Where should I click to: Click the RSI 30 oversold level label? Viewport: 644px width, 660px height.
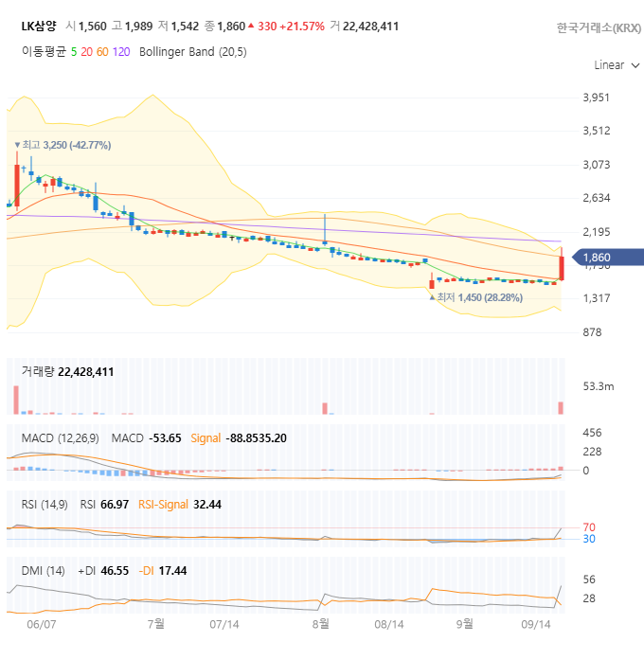(589, 539)
